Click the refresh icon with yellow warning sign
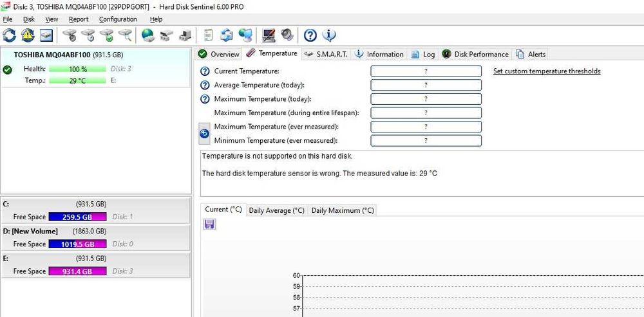644x317 pixels. pos(28,35)
